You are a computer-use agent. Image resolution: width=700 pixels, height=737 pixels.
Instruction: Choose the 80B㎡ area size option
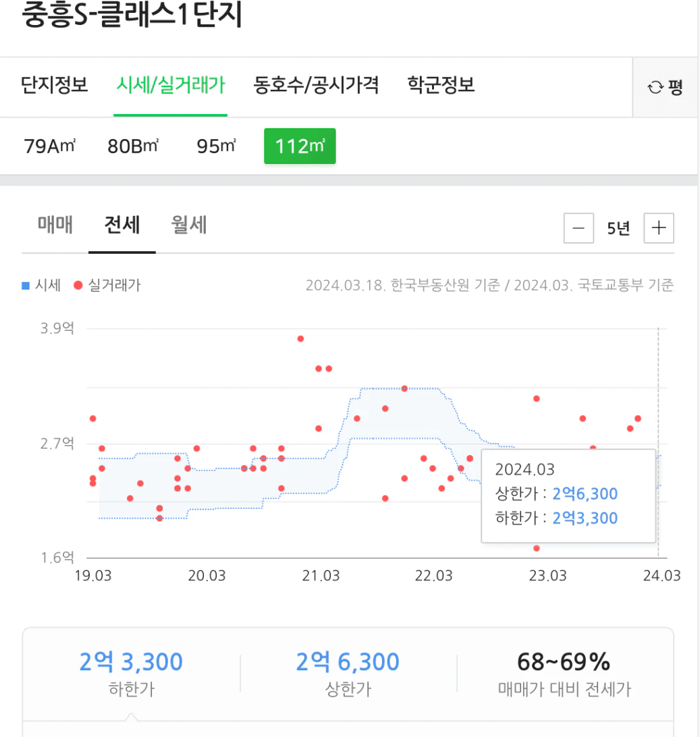coord(133,146)
